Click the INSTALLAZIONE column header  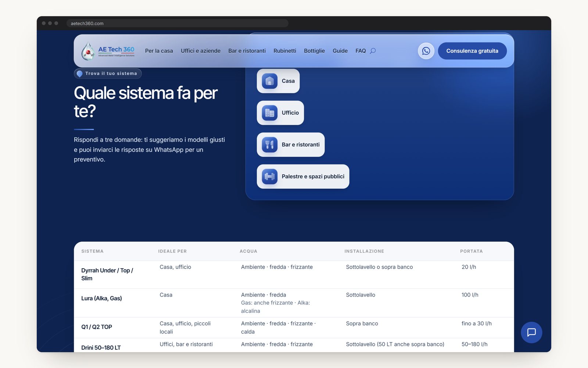364,251
